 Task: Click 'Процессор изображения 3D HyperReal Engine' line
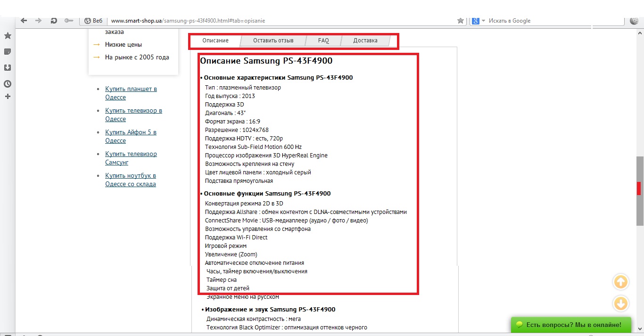[266, 156]
